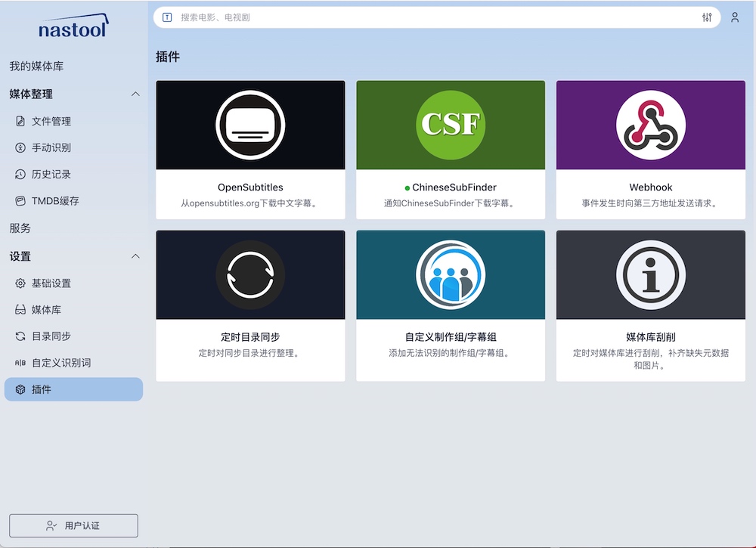The image size is (756, 548).
Task: Click the 定时目录同步 sync circle logo
Action: pos(250,274)
